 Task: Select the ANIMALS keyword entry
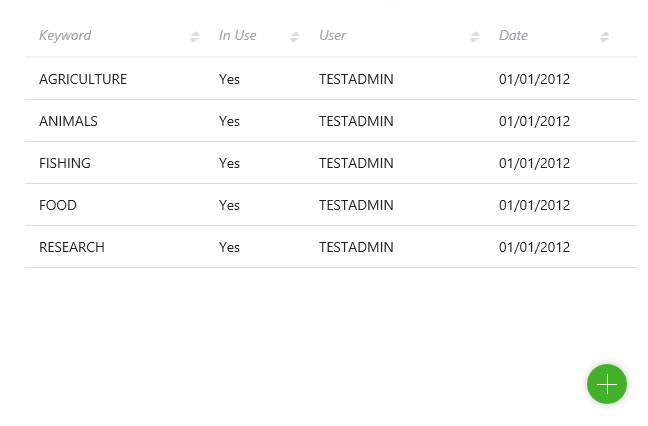(68, 121)
